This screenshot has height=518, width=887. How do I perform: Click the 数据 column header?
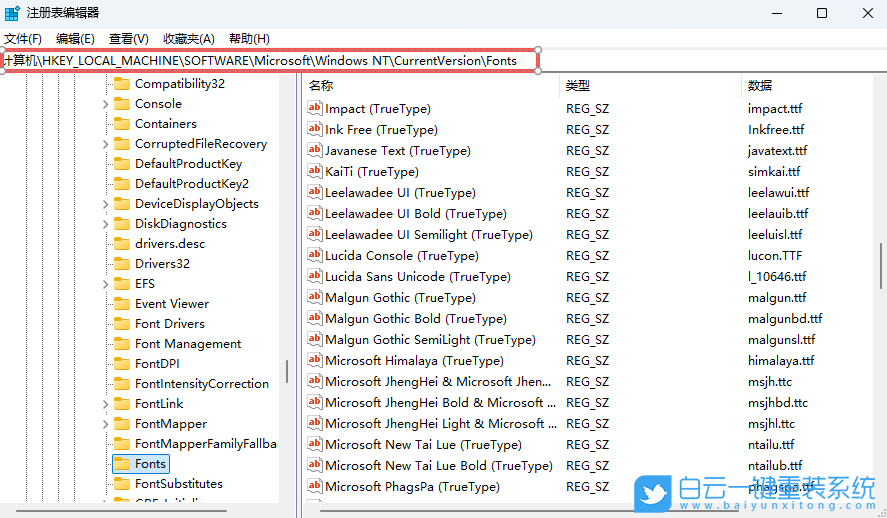click(760, 86)
